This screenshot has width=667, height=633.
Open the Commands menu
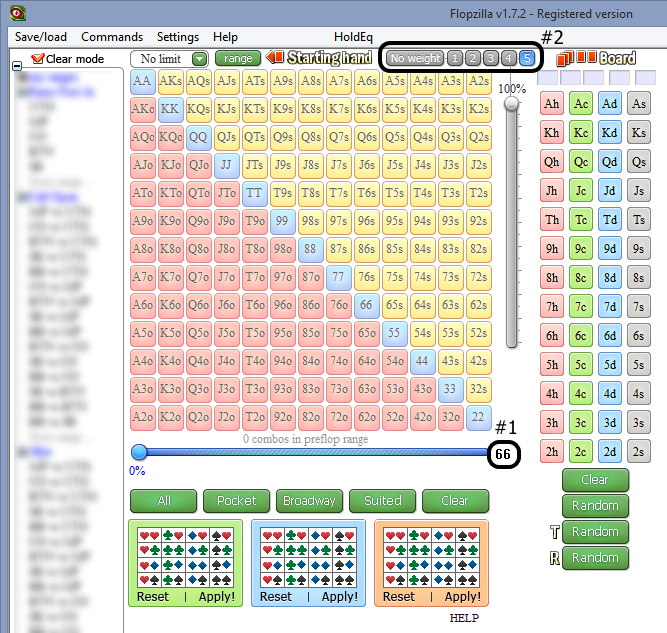tap(112, 37)
